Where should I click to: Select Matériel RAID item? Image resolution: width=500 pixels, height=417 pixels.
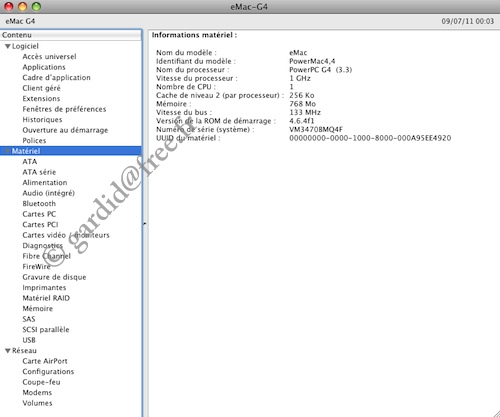tap(46, 298)
